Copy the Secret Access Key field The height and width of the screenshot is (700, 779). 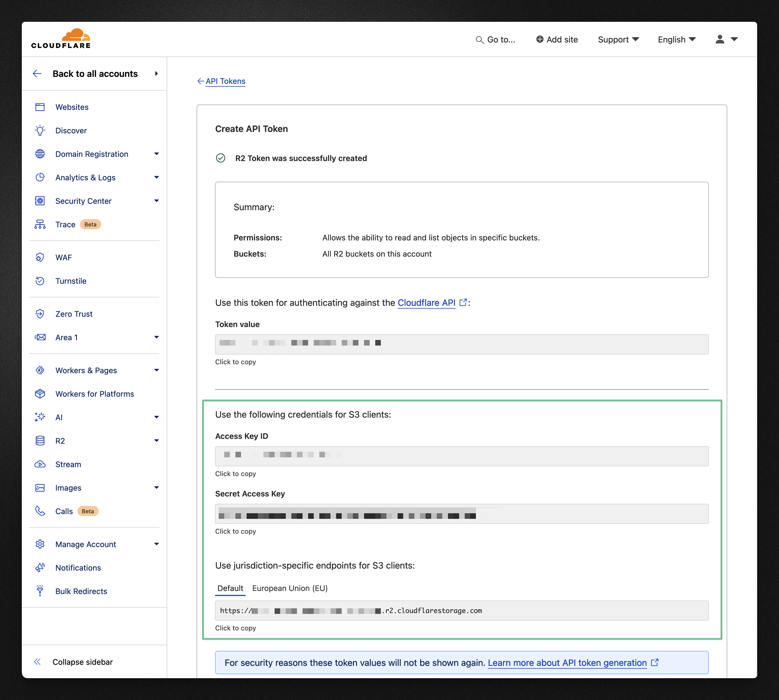pyautogui.click(x=462, y=514)
